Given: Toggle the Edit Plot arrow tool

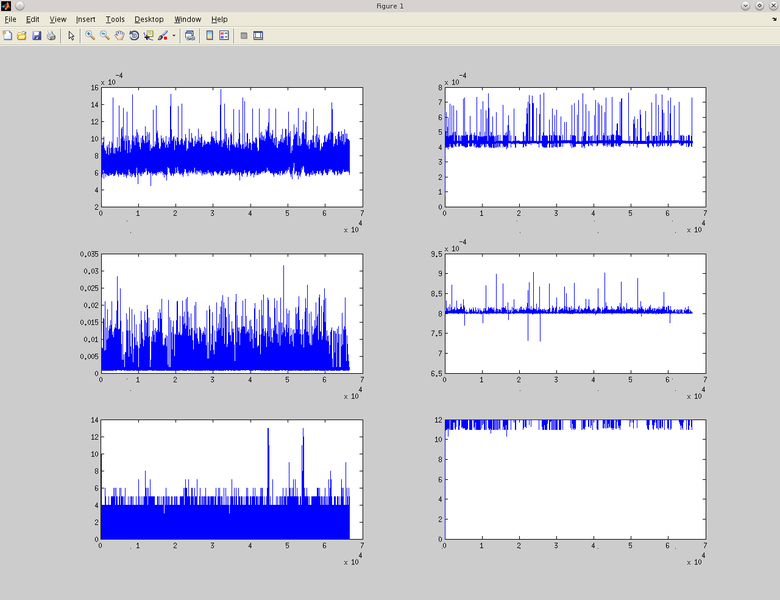Looking at the screenshot, I should [x=71, y=35].
